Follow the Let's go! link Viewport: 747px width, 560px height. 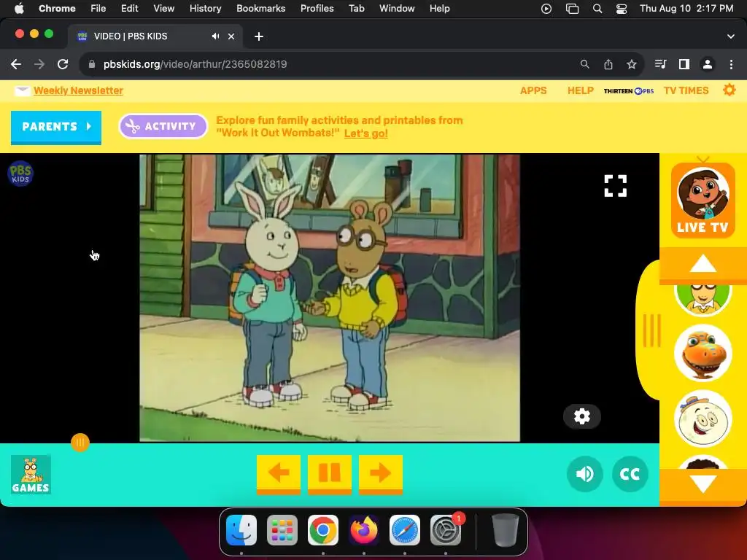[x=366, y=133]
